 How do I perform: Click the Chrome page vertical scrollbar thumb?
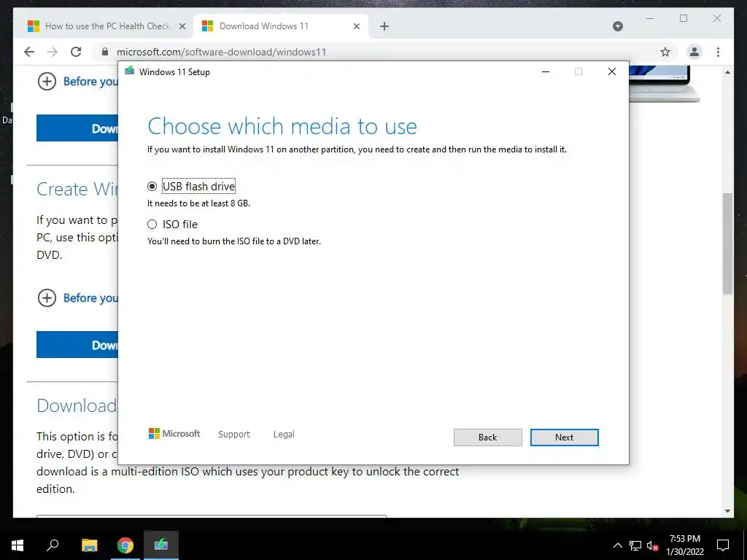pyautogui.click(x=727, y=244)
